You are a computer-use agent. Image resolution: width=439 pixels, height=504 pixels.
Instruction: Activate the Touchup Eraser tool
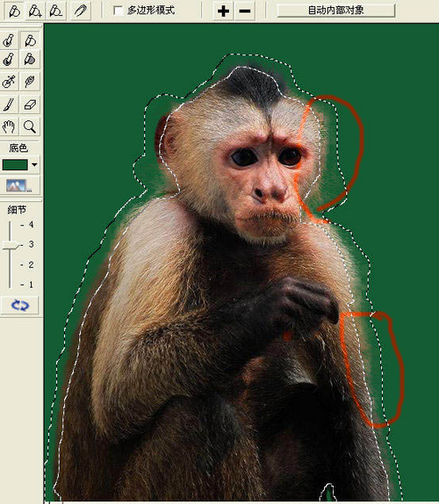30,104
